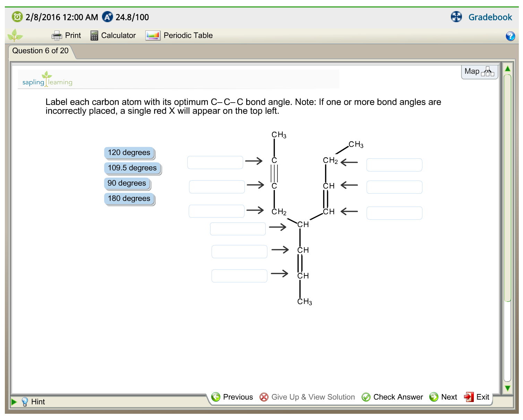
Task: Click the Hint lightbulb icon
Action: [x=25, y=402]
